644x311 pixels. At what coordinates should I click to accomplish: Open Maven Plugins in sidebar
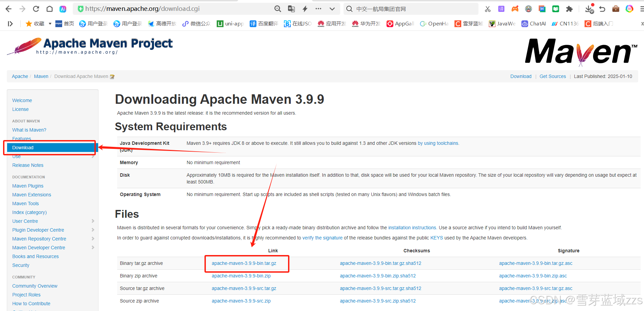28,186
